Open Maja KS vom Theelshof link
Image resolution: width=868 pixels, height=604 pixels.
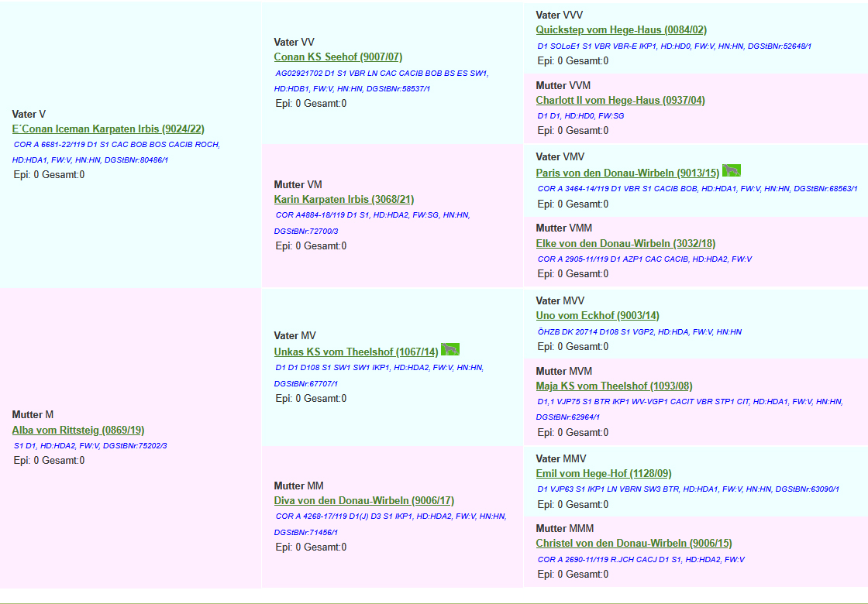click(x=614, y=386)
